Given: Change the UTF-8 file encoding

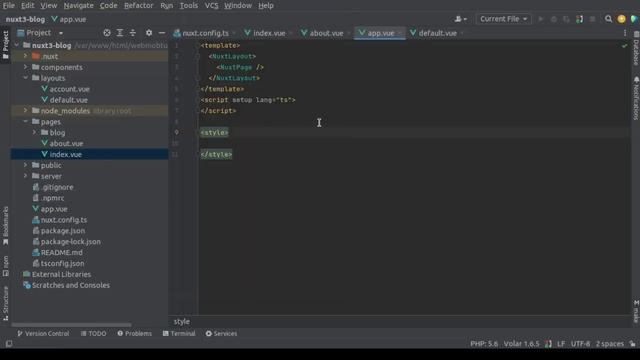Looking at the screenshot, I should click(580, 344).
